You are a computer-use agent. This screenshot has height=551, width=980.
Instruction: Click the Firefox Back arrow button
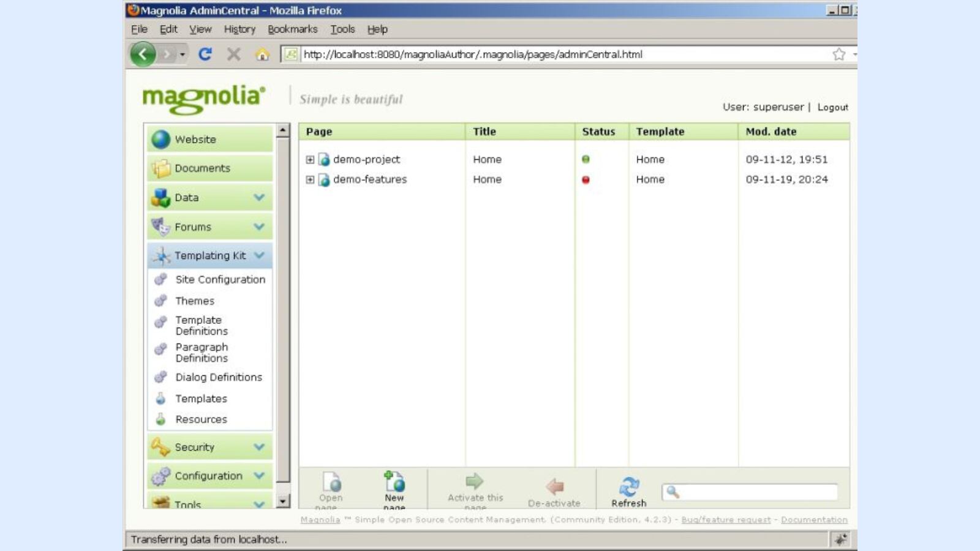(143, 54)
